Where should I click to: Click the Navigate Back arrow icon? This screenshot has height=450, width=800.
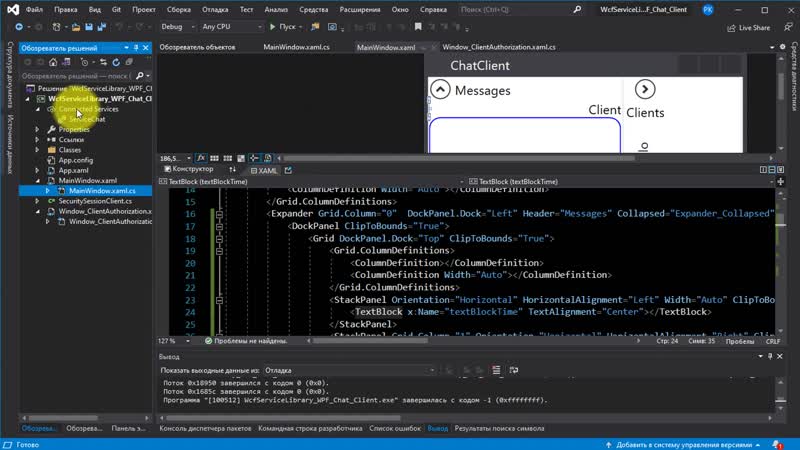tap(19, 27)
